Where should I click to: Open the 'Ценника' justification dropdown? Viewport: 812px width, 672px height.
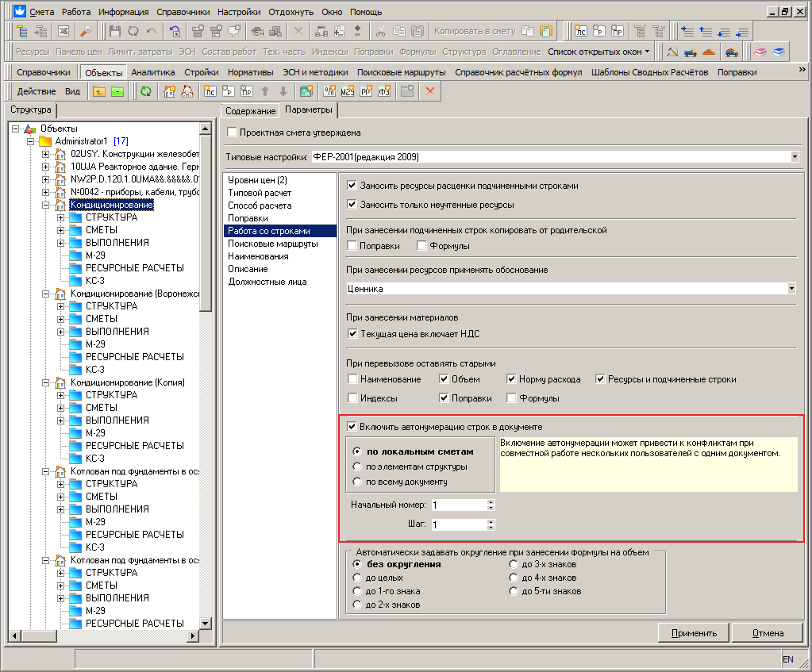(791, 289)
